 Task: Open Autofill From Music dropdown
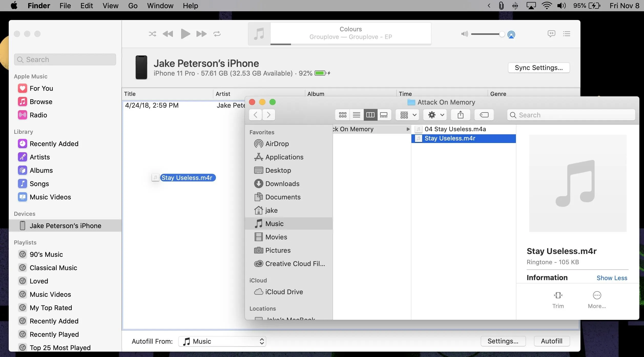222,341
